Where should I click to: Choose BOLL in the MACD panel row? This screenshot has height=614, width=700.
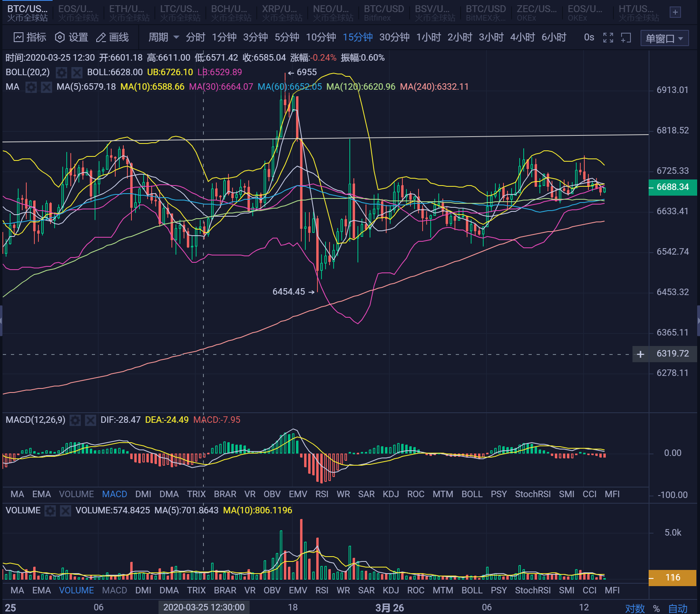pos(472,494)
